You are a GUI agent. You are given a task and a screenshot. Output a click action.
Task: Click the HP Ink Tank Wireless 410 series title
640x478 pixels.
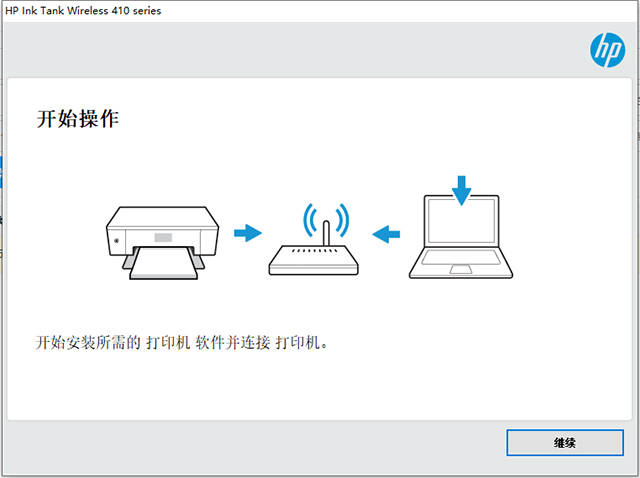click(x=83, y=11)
